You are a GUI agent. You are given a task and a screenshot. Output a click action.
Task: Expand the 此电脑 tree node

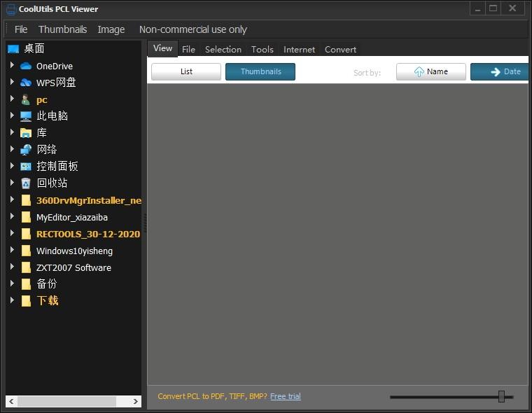point(12,115)
